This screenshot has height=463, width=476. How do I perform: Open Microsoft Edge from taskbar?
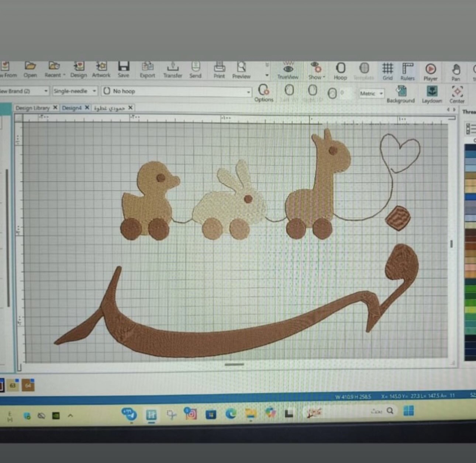point(231,414)
